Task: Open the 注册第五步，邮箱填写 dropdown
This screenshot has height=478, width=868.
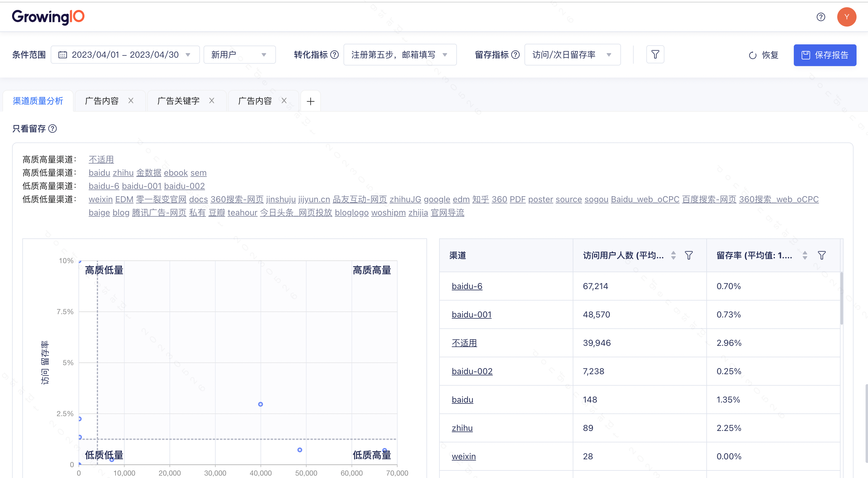Action: 400,55
